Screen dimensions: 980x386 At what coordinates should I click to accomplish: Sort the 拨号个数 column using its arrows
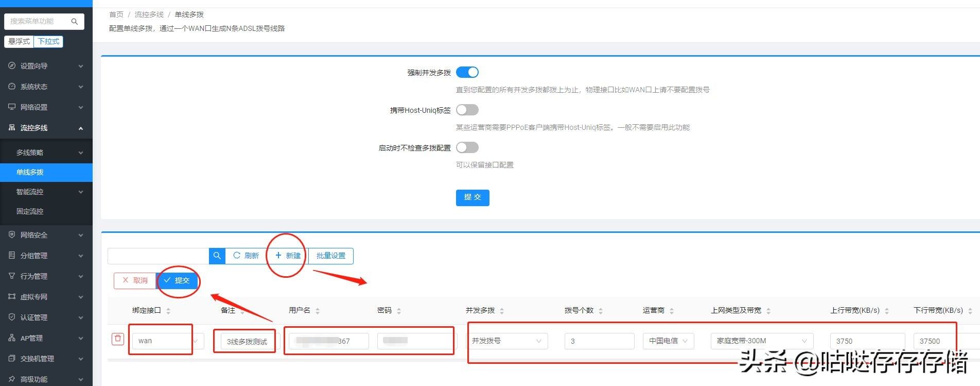click(x=601, y=311)
